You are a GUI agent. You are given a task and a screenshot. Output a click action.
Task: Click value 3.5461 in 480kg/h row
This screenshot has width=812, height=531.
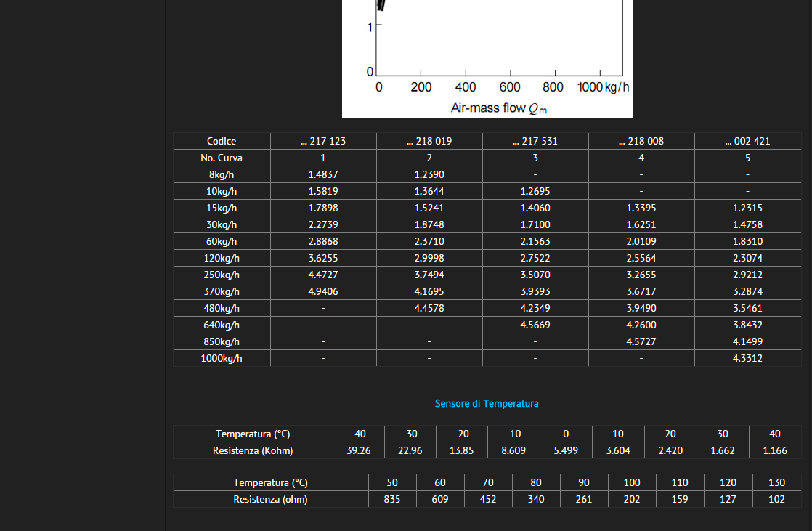point(747,308)
